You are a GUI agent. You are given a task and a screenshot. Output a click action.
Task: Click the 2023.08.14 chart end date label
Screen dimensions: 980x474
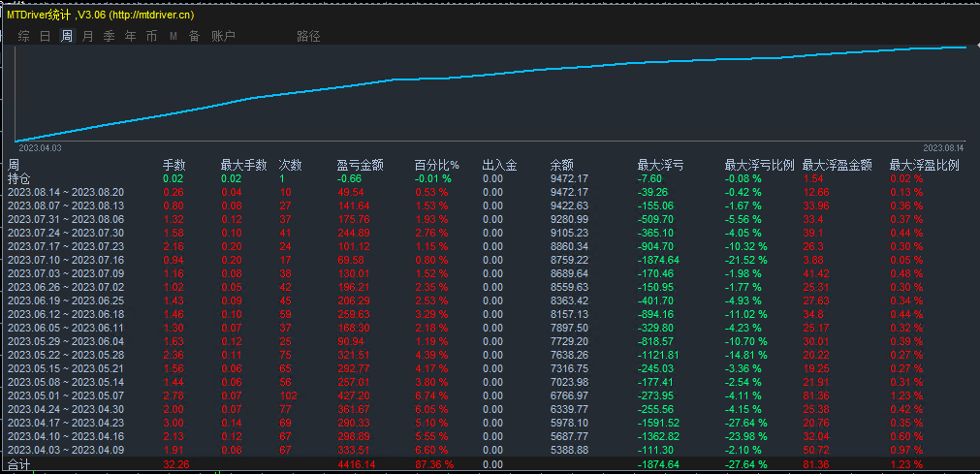(x=944, y=148)
